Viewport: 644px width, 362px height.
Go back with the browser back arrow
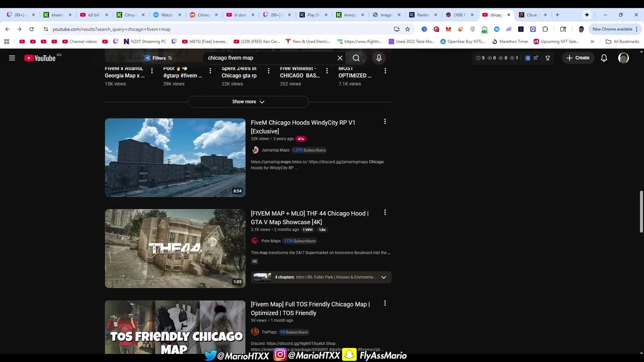[7, 29]
